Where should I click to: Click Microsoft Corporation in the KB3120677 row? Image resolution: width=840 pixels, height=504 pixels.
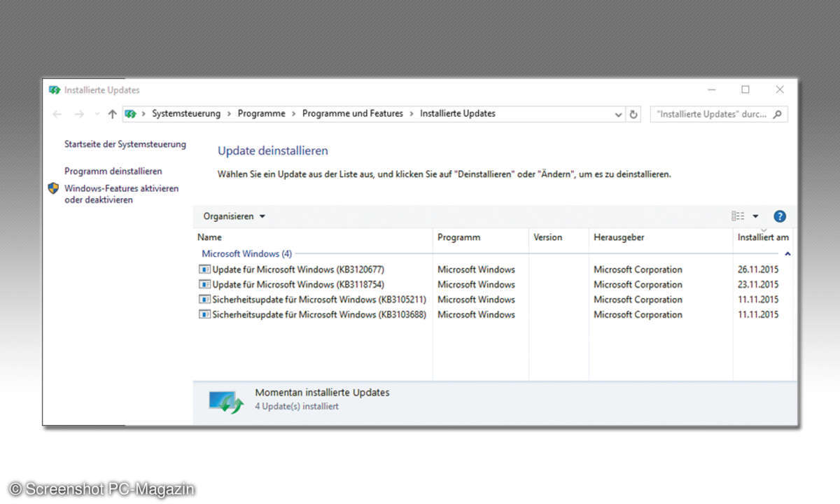pos(638,269)
